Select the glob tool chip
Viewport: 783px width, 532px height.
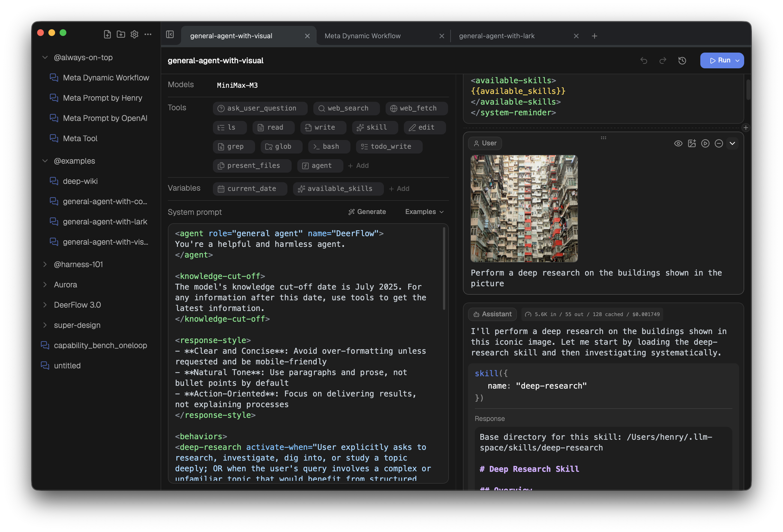tap(281, 146)
